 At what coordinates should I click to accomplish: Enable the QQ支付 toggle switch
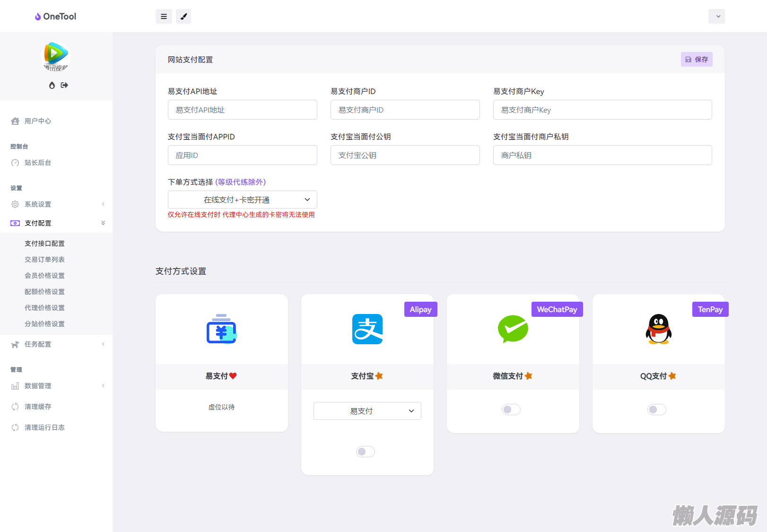(656, 410)
